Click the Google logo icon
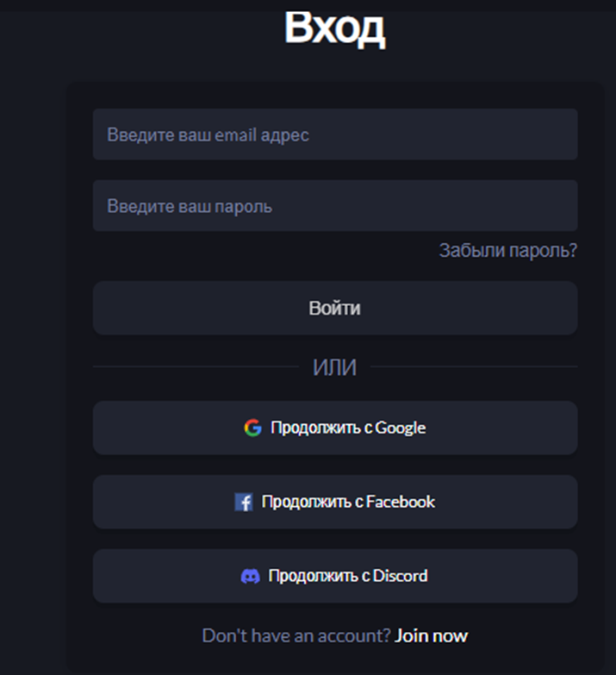The image size is (616, 675). (x=252, y=428)
